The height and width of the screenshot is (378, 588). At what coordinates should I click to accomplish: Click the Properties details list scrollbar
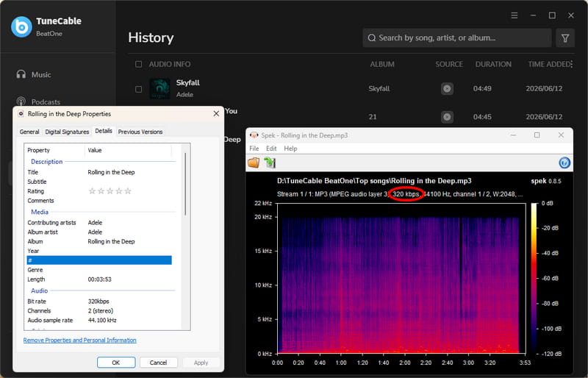(x=185, y=184)
